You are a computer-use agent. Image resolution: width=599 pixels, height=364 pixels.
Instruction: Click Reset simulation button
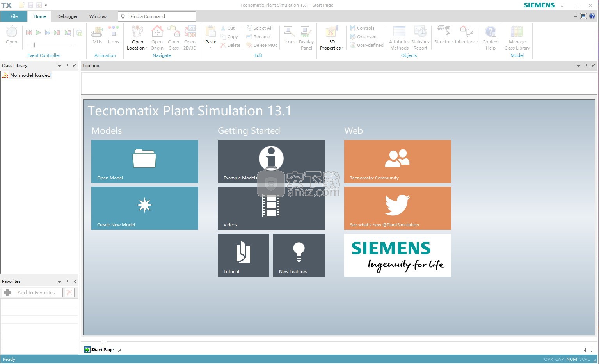pyautogui.click(x=29, y=33)
